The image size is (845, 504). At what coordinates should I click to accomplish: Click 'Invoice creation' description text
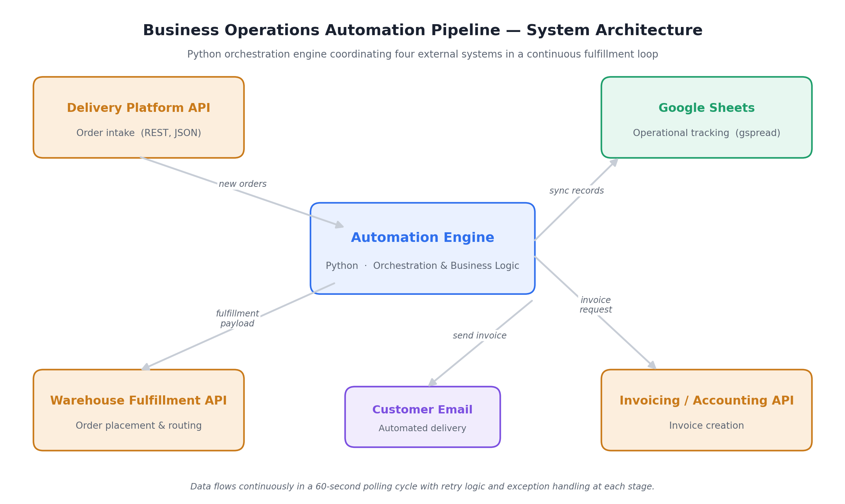pyautogui.click(x=706, y=426)
